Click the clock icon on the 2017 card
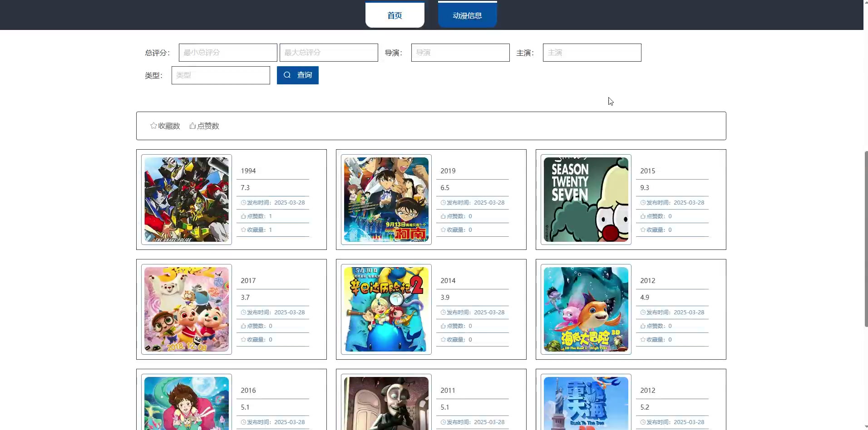Screen dimensions: 868x430 (x=243, y=313)
